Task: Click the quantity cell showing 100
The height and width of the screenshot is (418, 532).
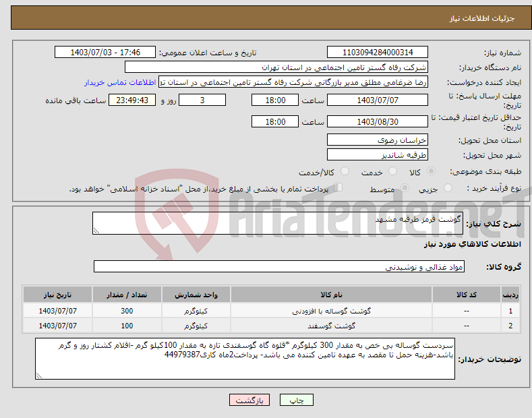Action: [x=127, y=326]
